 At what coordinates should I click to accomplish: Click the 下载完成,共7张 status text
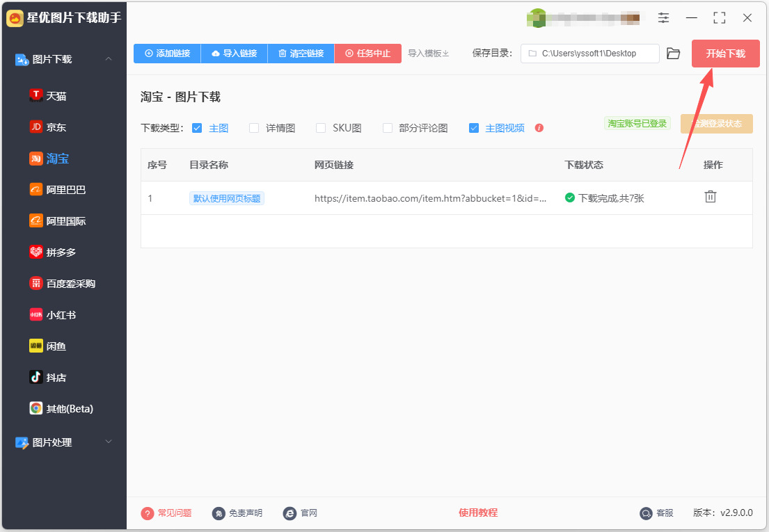click(x=611, y=198)
